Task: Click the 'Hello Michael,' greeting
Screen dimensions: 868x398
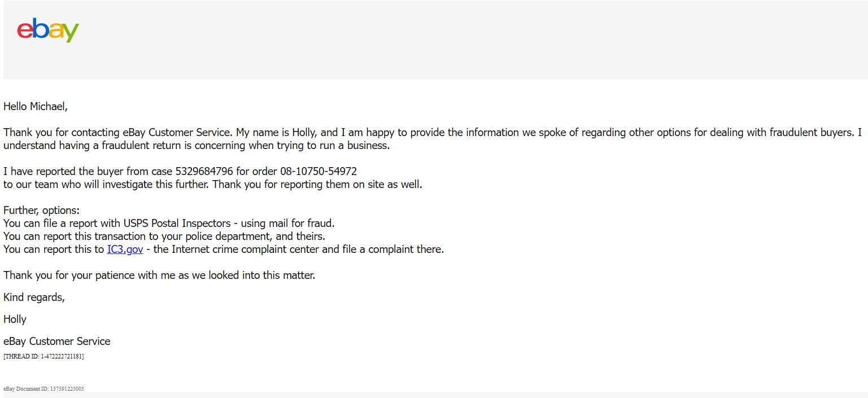Action: (36, 106)
